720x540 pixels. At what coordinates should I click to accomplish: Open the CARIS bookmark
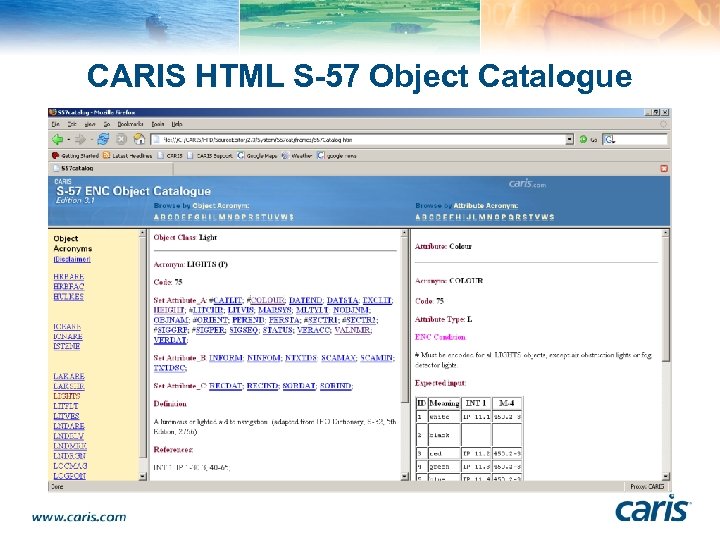click(169, 156)
